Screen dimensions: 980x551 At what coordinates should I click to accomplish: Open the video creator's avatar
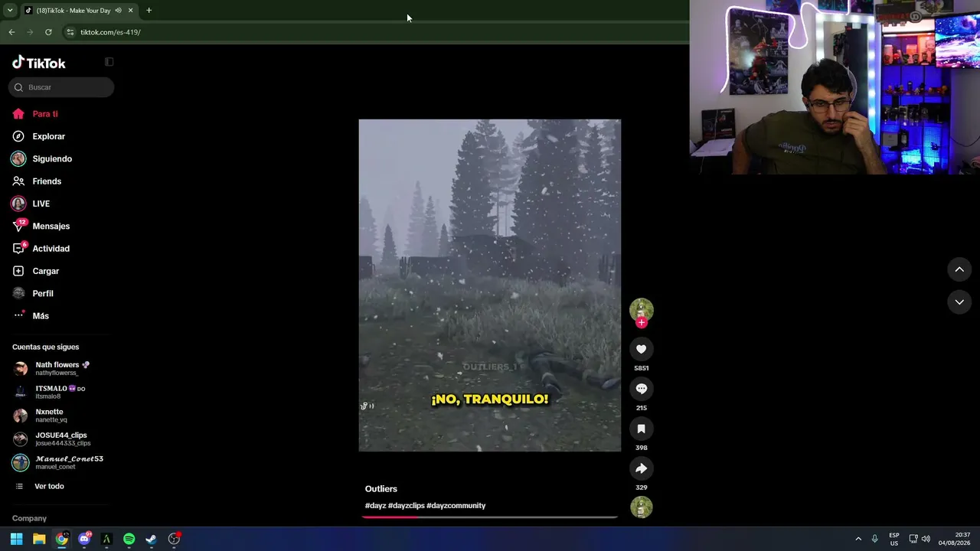642,309
